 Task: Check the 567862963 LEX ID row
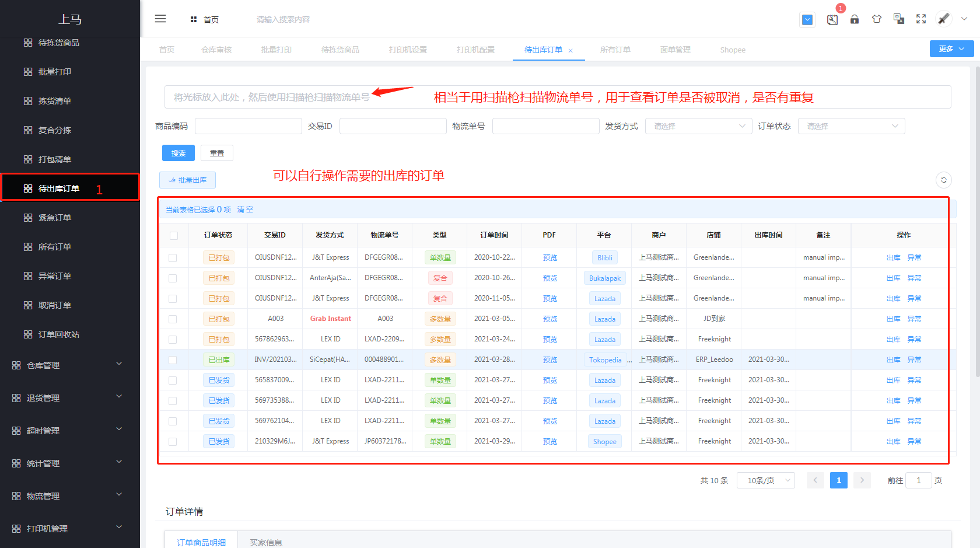tap(173, 340)
